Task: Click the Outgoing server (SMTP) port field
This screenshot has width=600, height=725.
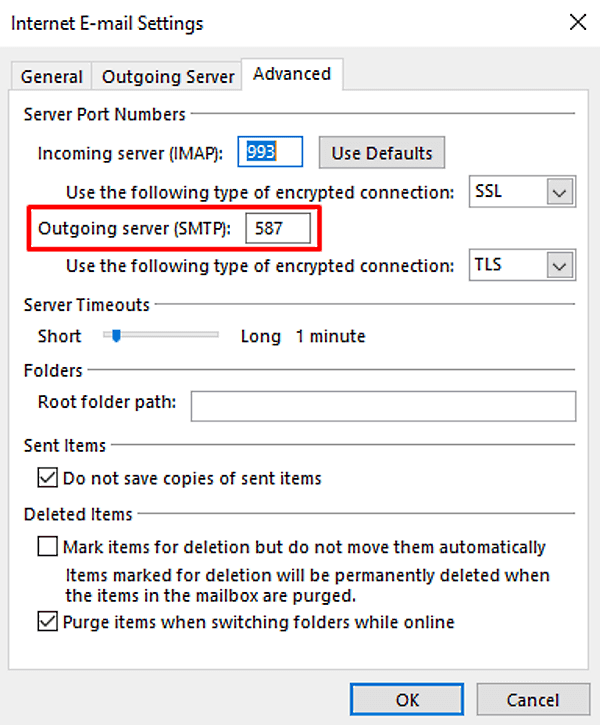Action: click(278, 229)
